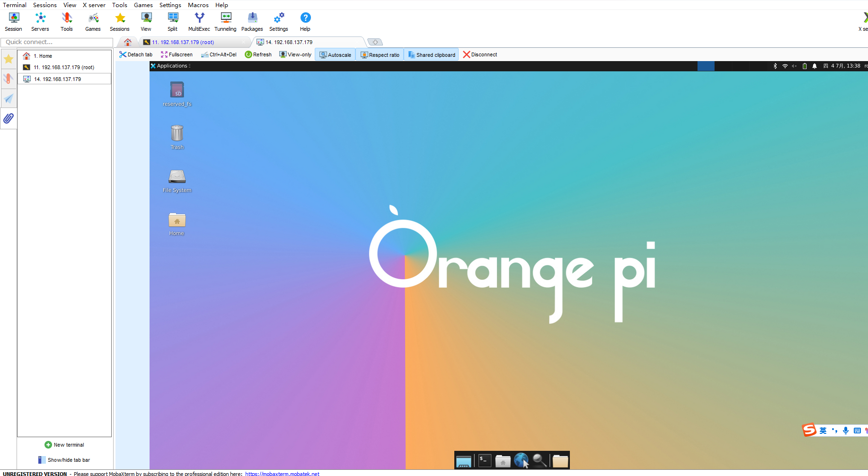Click the Wi-Fi network tray icon

click(x=785, y=66)
